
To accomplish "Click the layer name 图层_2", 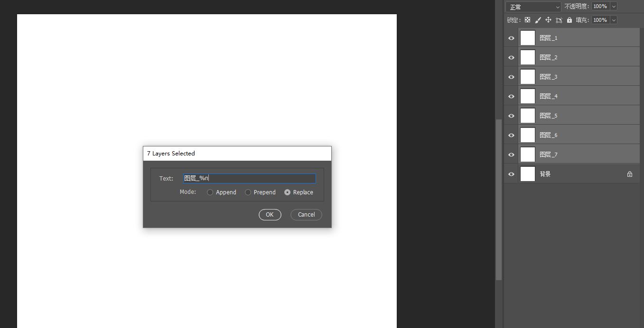I will pyautogui.click(x=549, y=57).
